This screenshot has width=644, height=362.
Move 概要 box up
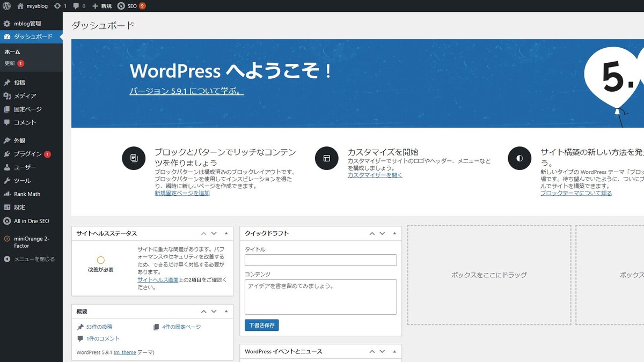pyautogui.click(x=204, y=312)
